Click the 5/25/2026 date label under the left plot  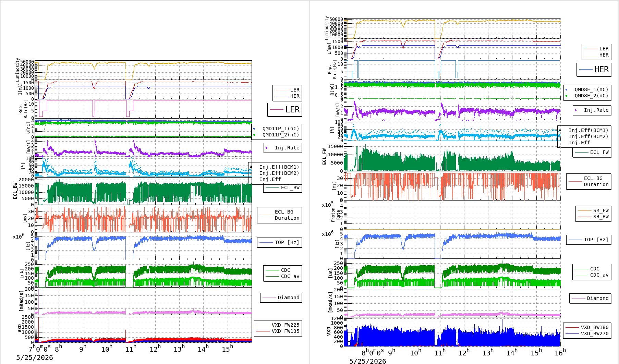[35, 358]
